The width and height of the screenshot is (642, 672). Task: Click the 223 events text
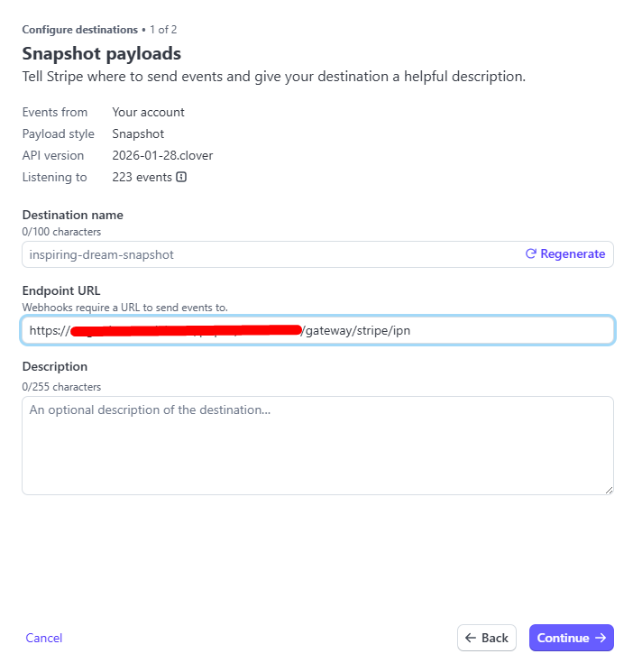click(142, 178)
